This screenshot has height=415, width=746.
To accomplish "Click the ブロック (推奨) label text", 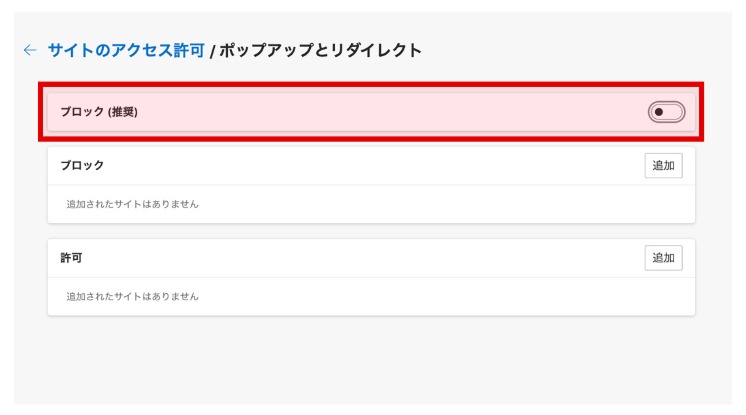I will coord(99,112).
